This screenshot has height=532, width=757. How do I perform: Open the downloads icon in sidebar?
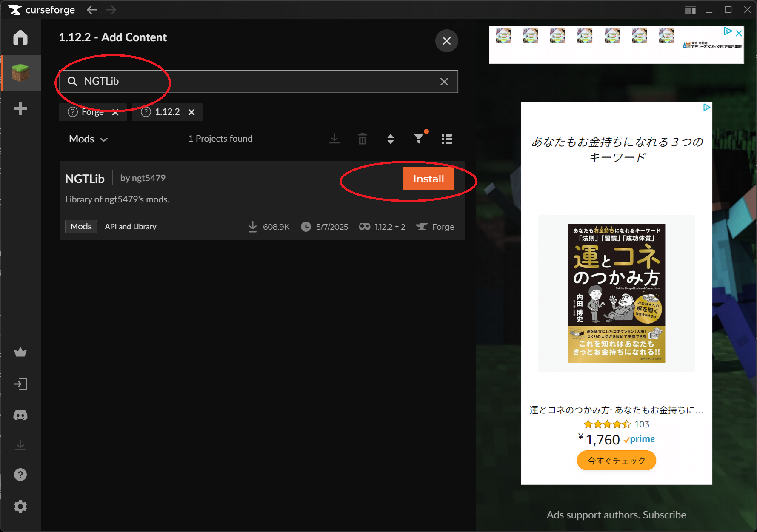coord(20,445)
